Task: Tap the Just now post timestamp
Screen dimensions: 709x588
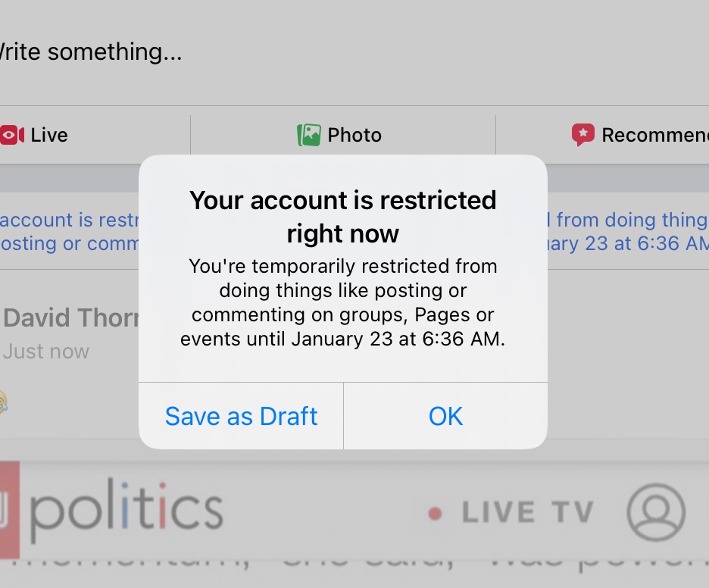Action: click(x=46, y=352)
